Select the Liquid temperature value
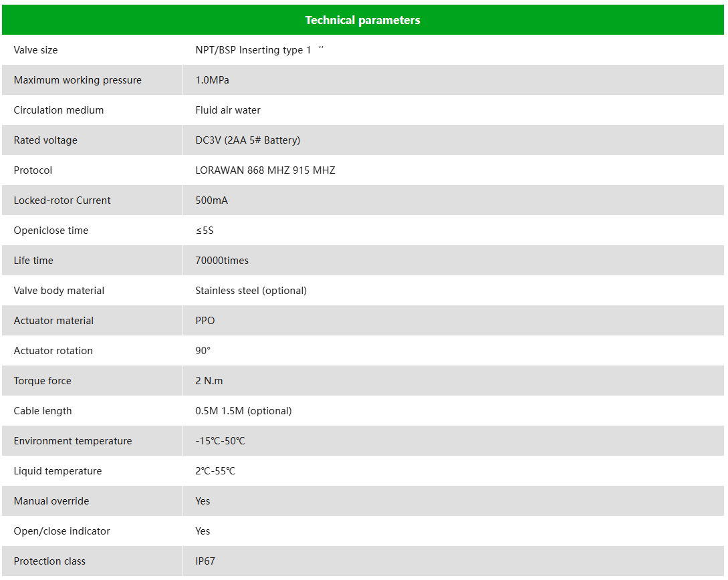Image resolution: width=728 pixels, height=580 pixels. click(215, 471)
